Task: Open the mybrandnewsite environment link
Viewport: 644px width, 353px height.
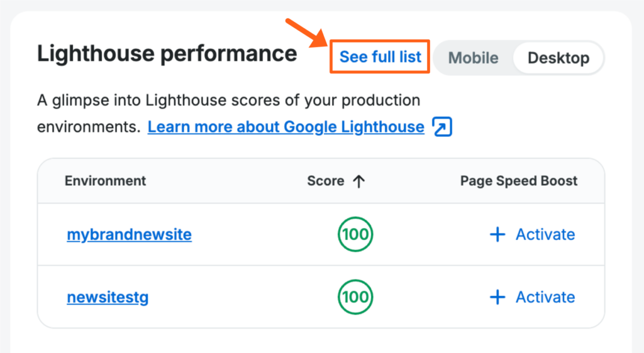Action: [x=129, y=235]
